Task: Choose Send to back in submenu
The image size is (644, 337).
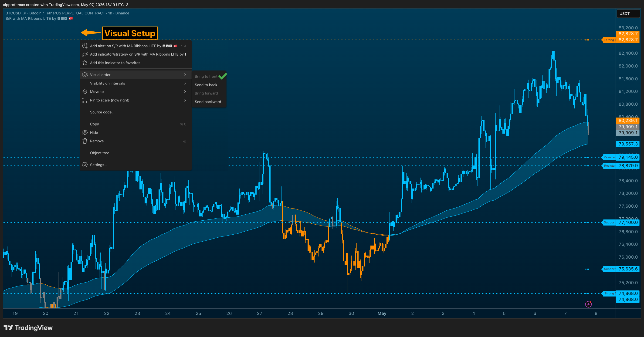Action: [209, 85]
